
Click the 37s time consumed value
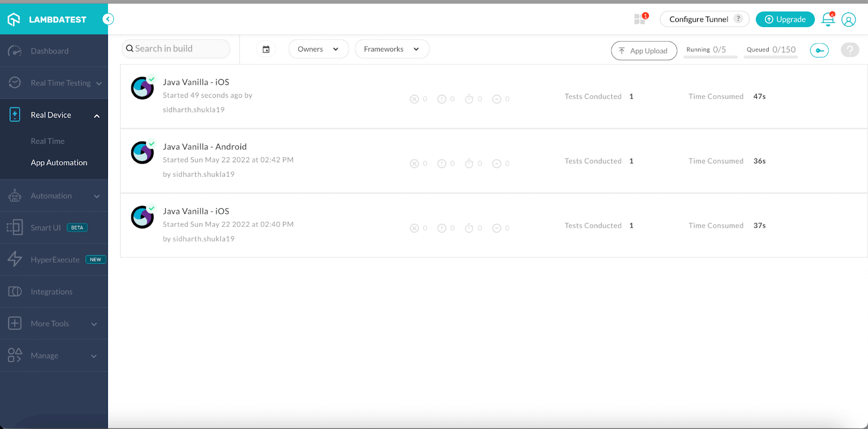click(x=759, y=226)
